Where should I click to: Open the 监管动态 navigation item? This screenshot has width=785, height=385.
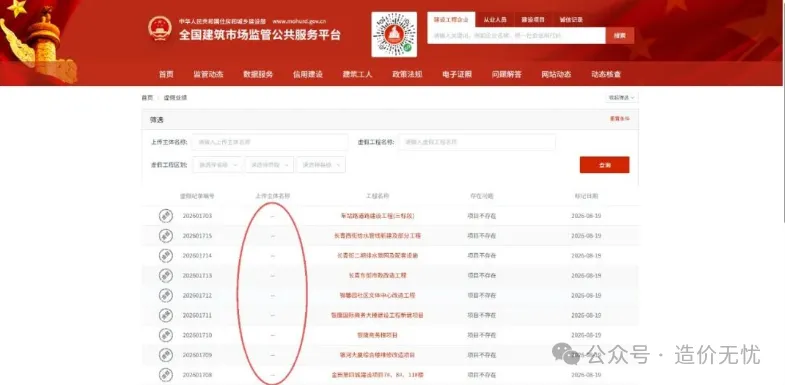pyautogui.click(x=208, y=75)
